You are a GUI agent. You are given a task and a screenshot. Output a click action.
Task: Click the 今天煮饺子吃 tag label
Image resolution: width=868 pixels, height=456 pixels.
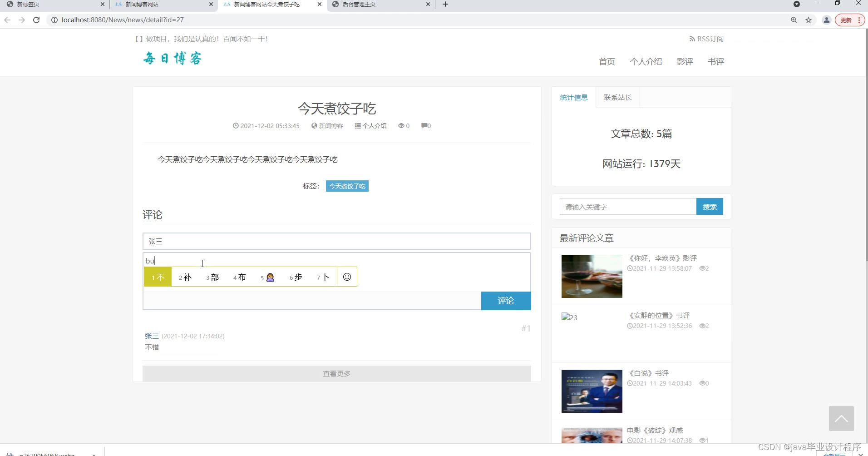click(x=347, y=186)
